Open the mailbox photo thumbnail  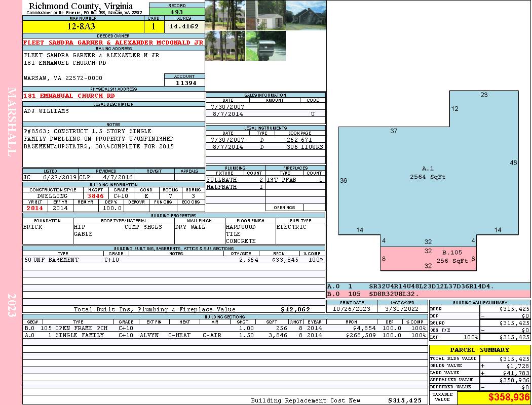point(265,46)
